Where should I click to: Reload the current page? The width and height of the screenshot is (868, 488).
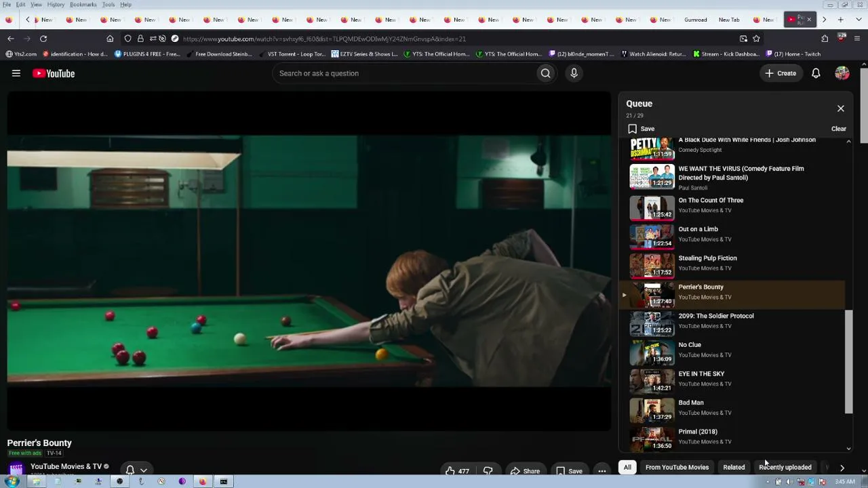(x=43, y=39)
